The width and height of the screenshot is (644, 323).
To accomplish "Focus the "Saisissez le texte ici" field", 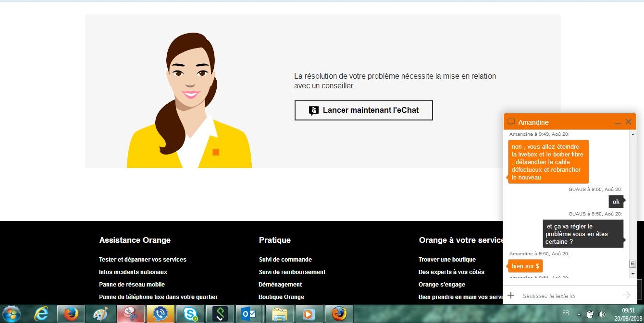I will (567, 296).
